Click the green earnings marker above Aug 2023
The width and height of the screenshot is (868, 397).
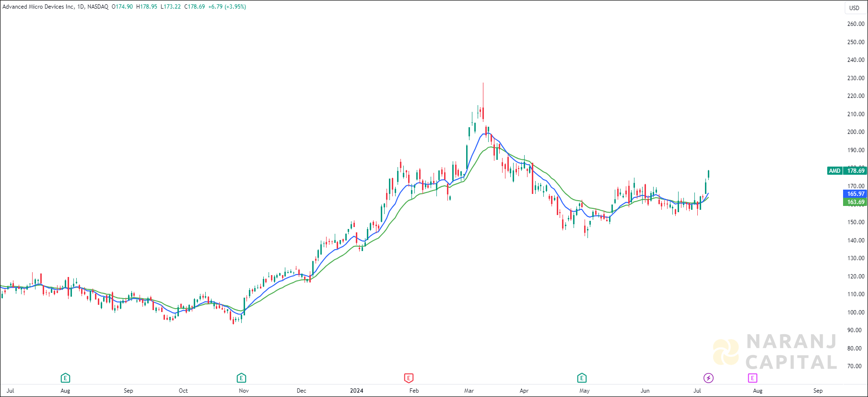click(65, 378)
